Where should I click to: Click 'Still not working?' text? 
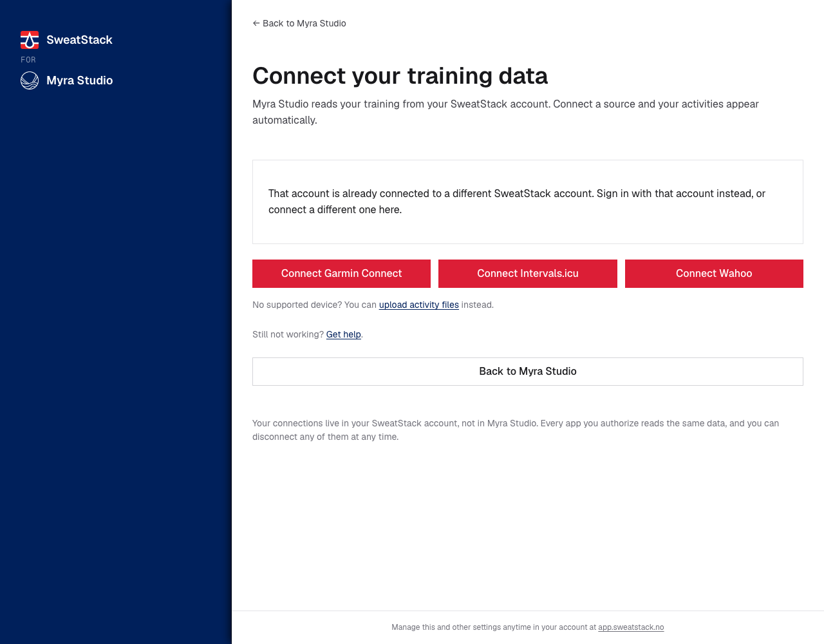pyautogui.click(x=288, y=334)
